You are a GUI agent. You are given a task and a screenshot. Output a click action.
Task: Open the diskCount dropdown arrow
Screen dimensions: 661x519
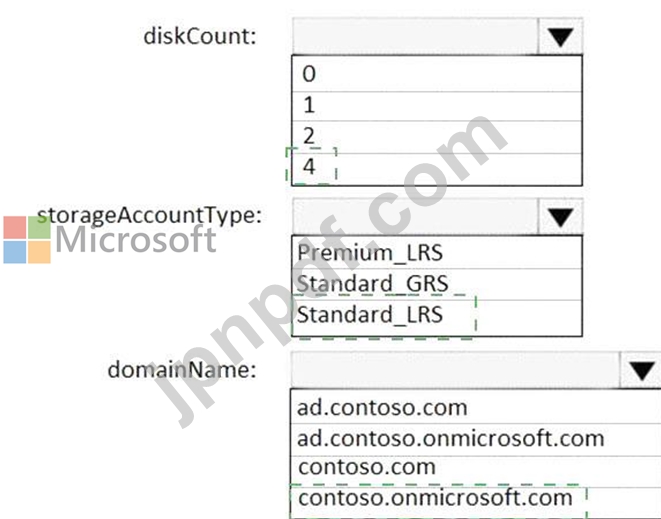point(560,37)
